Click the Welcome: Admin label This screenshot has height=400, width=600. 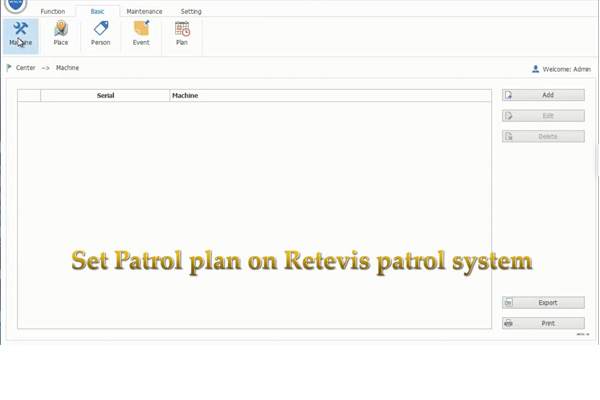[x=567, y=69]
